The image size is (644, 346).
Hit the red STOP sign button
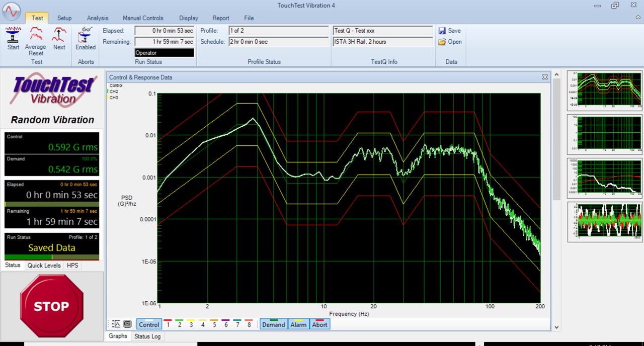click(x=51, y=306)
